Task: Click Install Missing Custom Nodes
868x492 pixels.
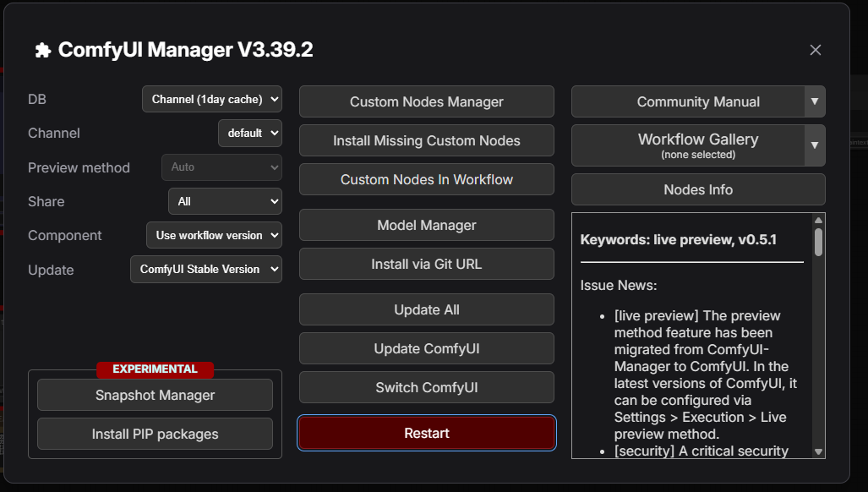Action: pos(426,140)
